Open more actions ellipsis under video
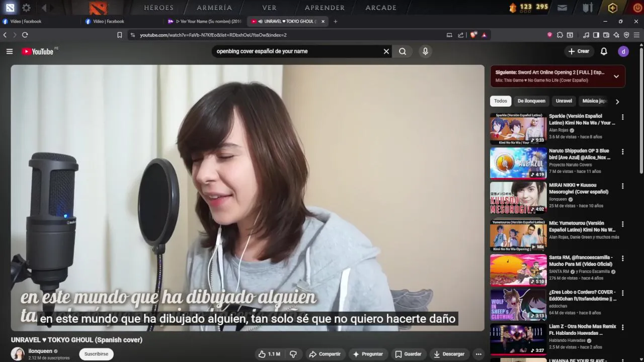 478,354
